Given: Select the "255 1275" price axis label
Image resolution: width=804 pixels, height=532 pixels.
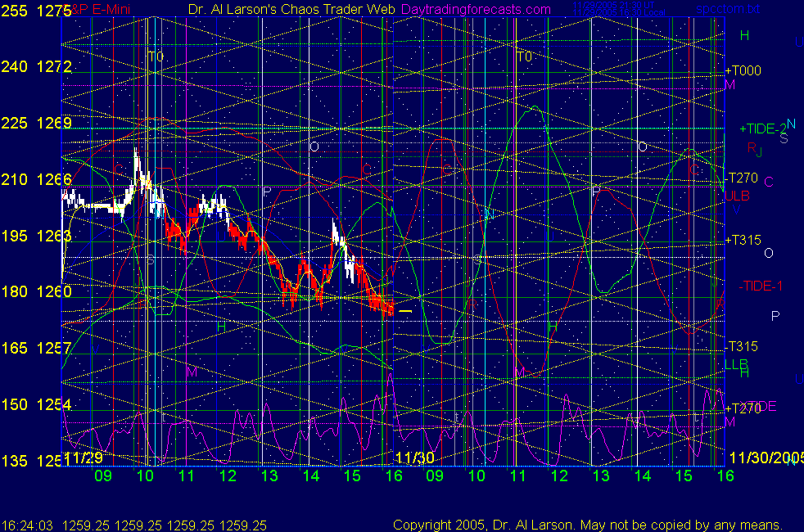Looking at the screenshot, I should click(x=36, y=11).
